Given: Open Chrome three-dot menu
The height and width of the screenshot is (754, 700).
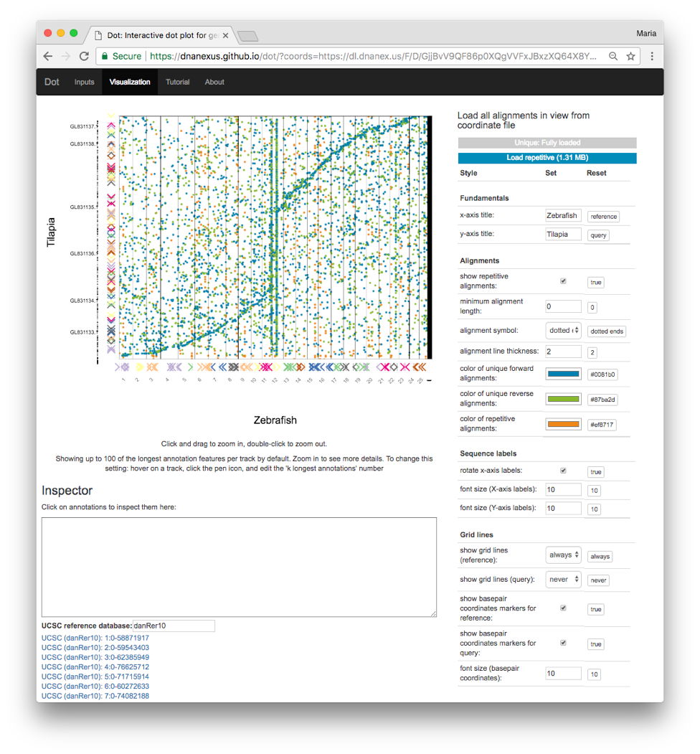Looking at the screenshot, I should [x=652, y=56].
